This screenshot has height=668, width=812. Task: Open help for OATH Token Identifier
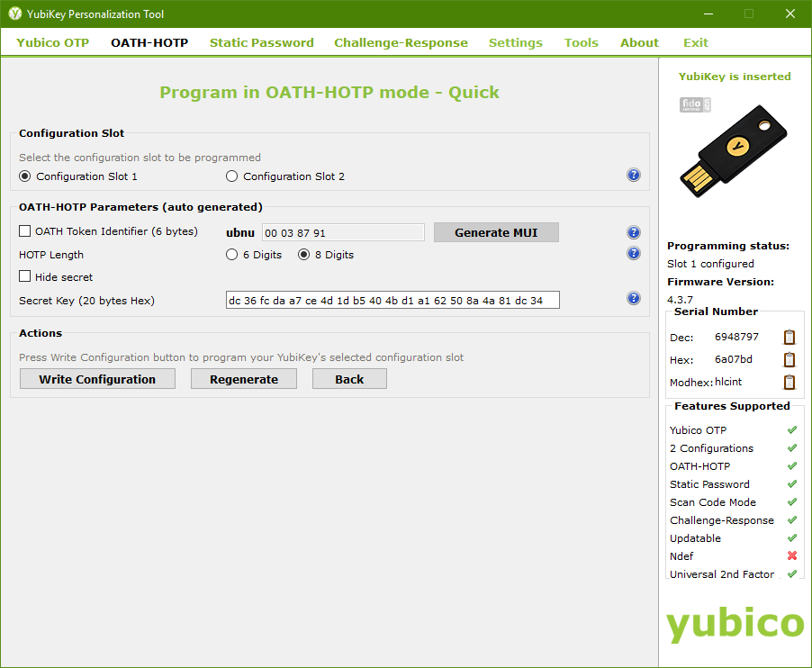click(634, 232)
